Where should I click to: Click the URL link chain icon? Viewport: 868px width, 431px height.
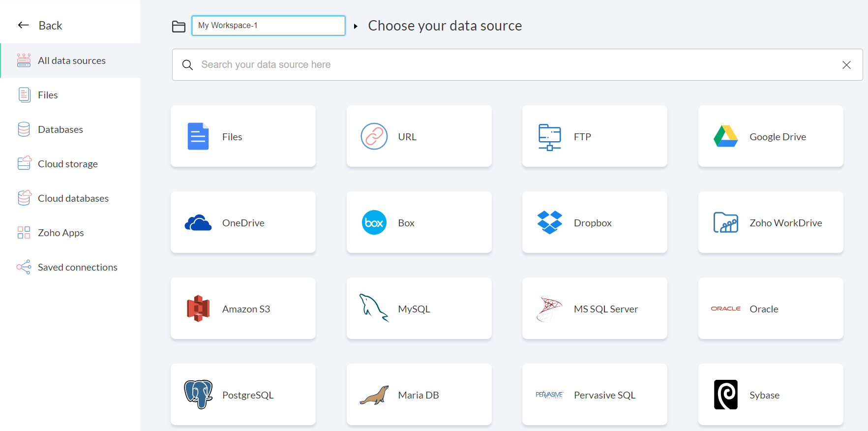(x=374, y=136)
